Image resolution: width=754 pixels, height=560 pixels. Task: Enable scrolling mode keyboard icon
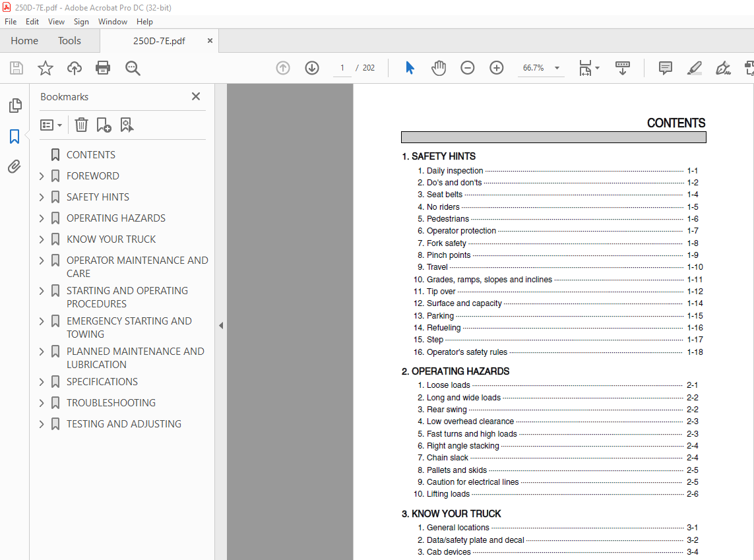click(623, 68)
